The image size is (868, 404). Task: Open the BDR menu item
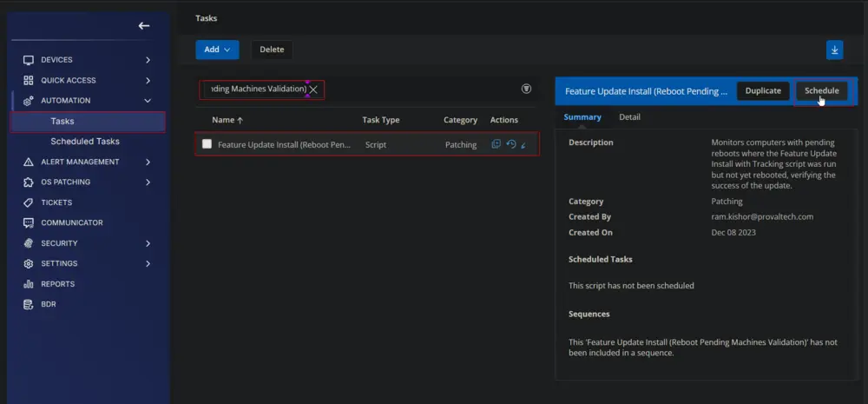(48, 304)
